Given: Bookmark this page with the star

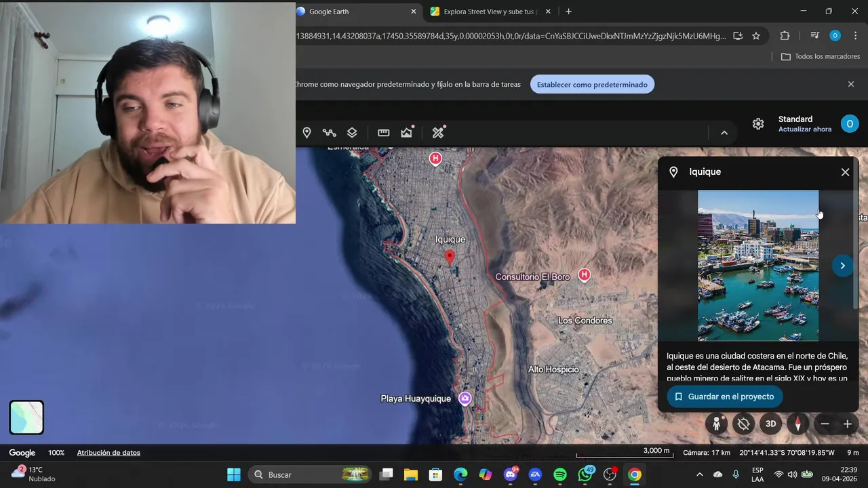Looking at the screenshot, I should coord(756,36).
